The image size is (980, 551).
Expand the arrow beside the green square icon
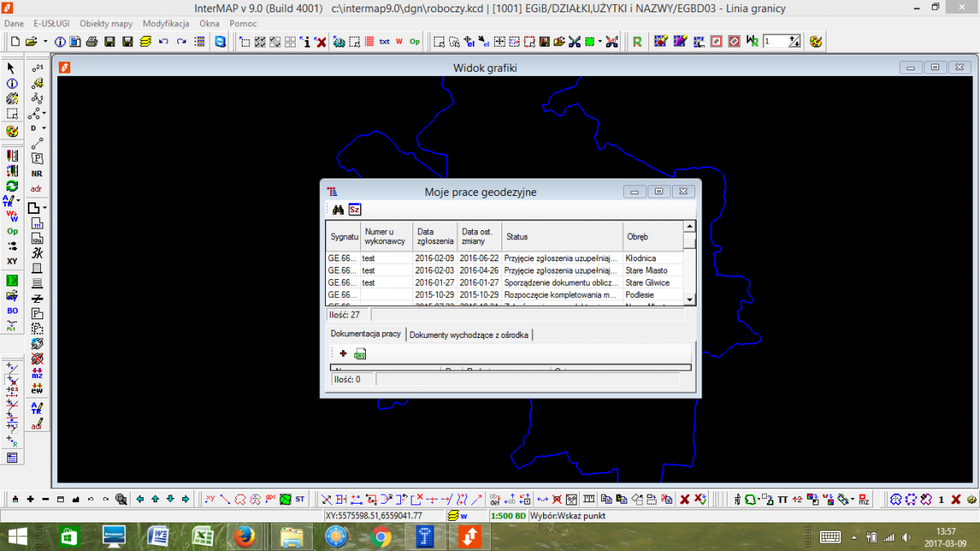pyautogui.click(x=600, y=41)
